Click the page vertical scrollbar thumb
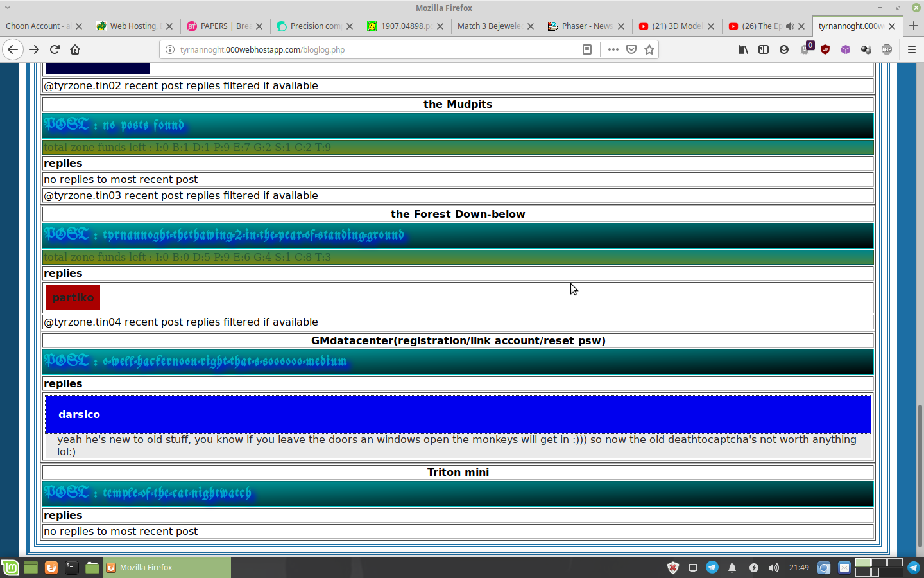 [x=919, y=475]
